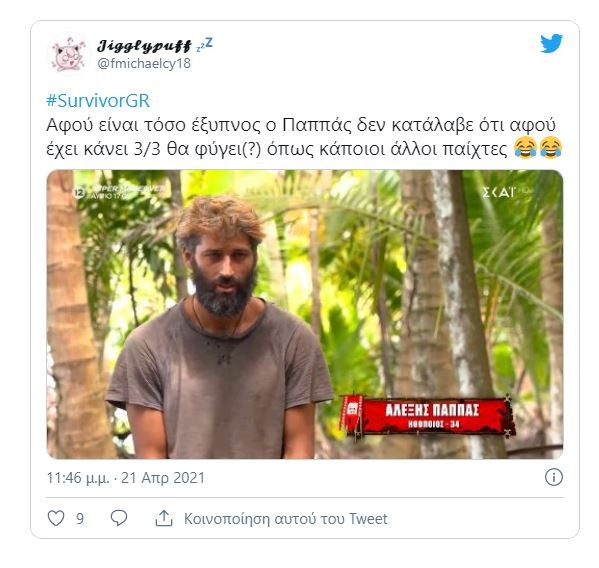
Task: Open Jigglypuff profile avatar
Action: point(68,54)
